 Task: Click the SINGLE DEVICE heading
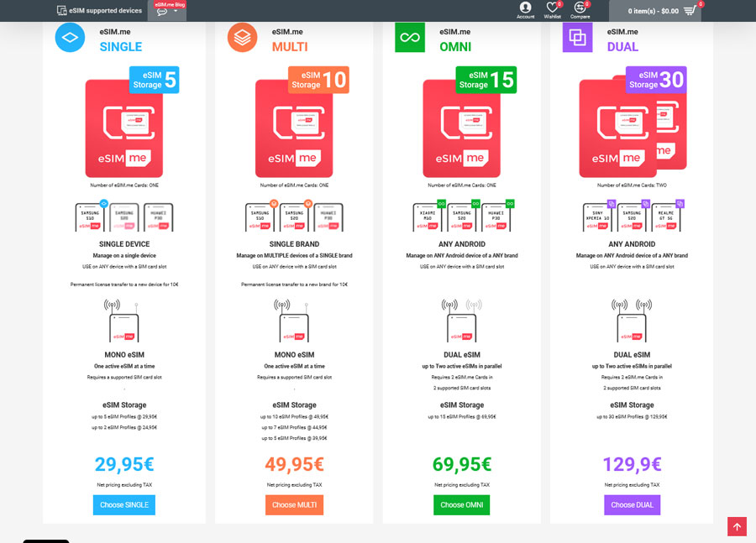tap(124, 244)
